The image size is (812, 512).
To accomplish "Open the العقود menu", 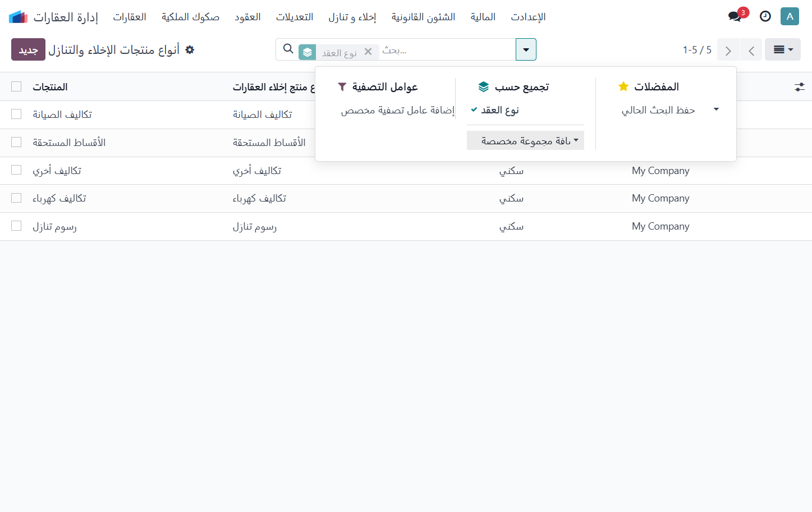I will (247, 17).
